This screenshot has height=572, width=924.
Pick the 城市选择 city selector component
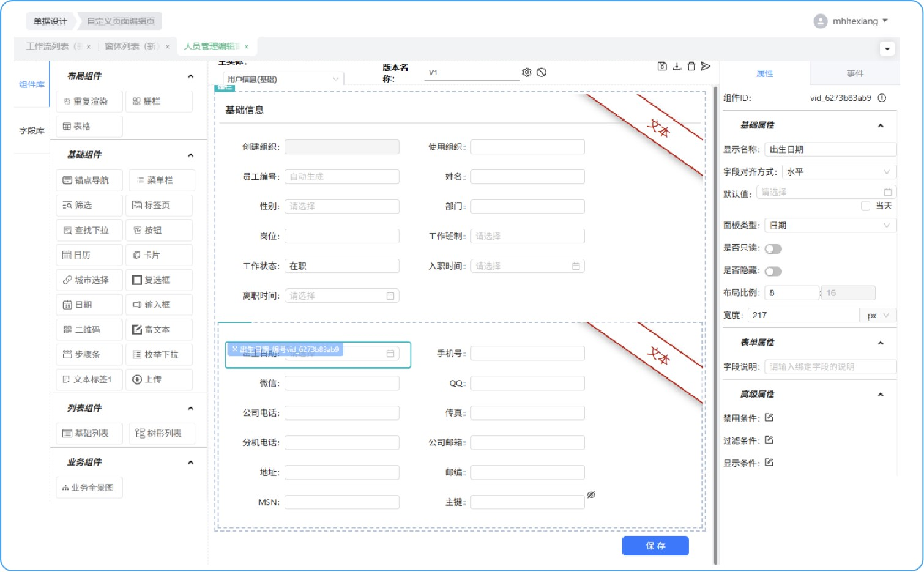click(x=89, y=280)
